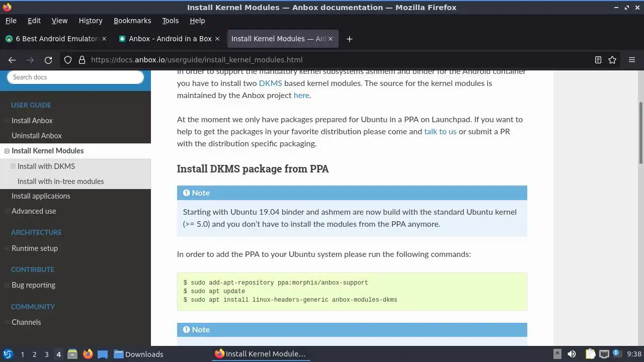The height and width of the screenshot is (362, 644).
Task: Click the show desktop taskbar icon
Action: click(x=103, y=354)
